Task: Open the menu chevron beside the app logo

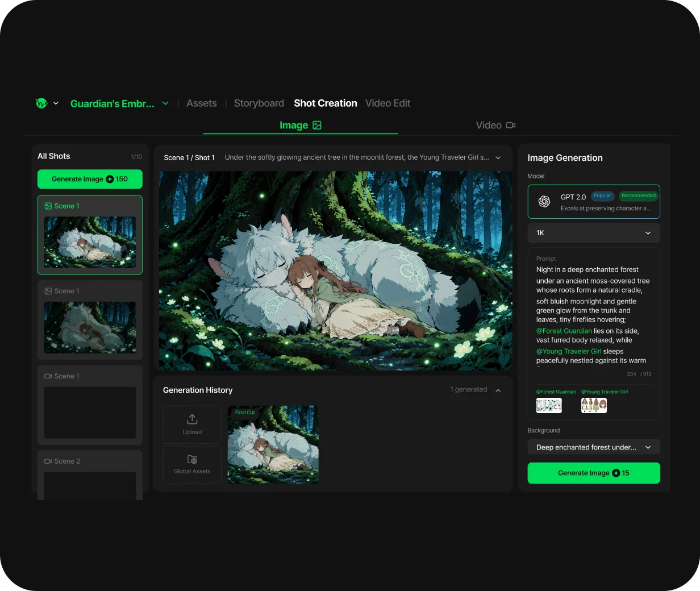Action: click(x=56, y=103)
